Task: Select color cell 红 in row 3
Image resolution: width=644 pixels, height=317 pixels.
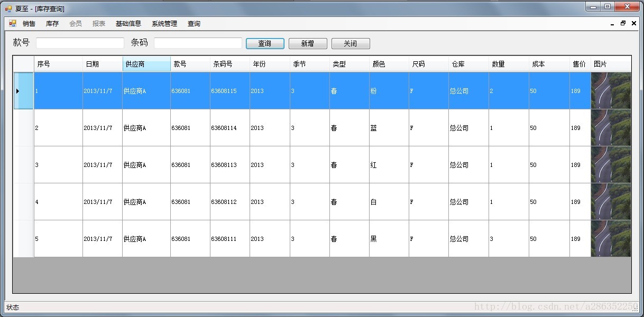Action: pos(389,165)
